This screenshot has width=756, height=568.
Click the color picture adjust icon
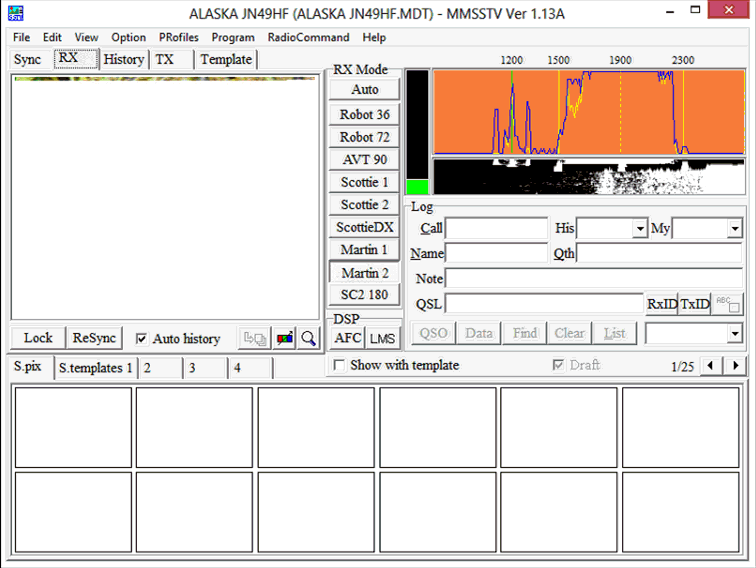pos(284,338)
